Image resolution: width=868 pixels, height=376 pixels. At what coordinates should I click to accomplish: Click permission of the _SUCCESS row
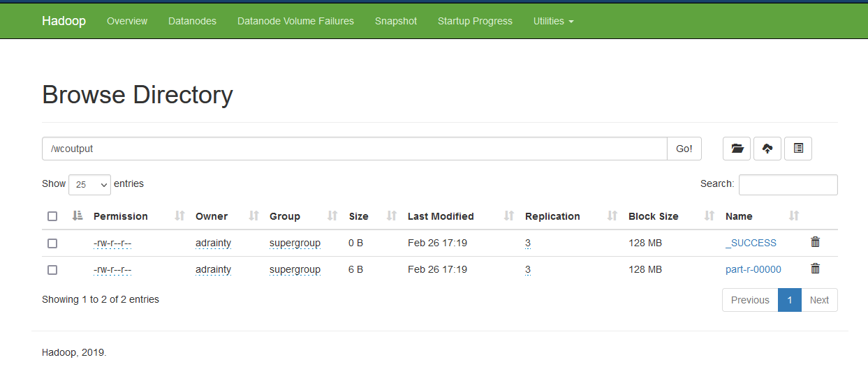tap(112, 243)
